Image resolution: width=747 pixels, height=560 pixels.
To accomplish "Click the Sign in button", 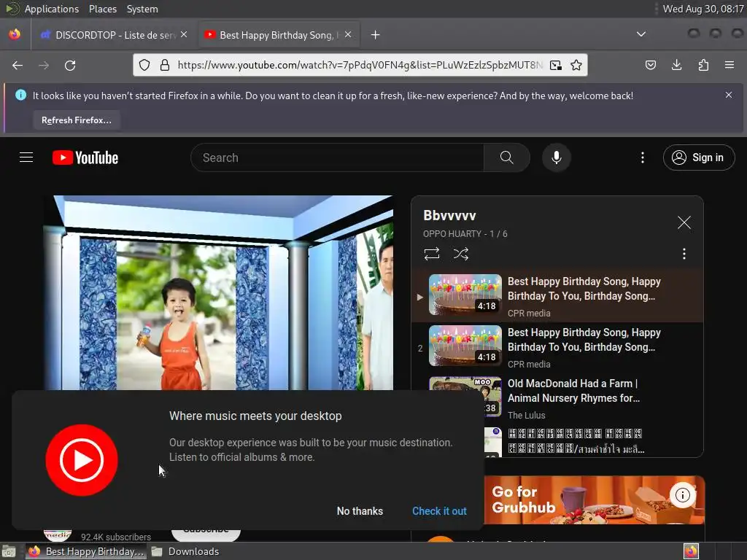I will point(698,157).
